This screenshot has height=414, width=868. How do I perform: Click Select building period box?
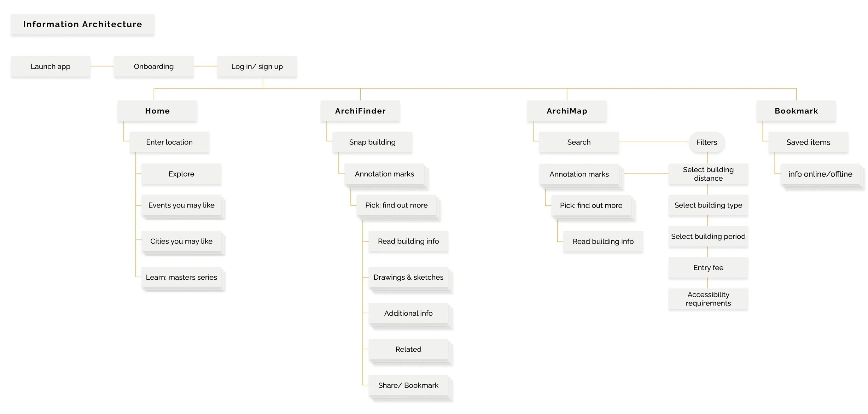708,237
